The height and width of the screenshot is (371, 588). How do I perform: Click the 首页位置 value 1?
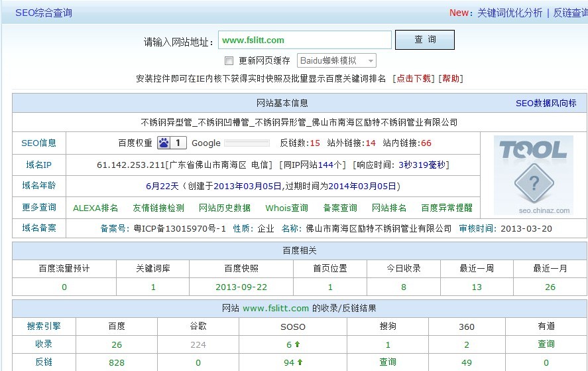pyautogui.click(x=330, y=287)
